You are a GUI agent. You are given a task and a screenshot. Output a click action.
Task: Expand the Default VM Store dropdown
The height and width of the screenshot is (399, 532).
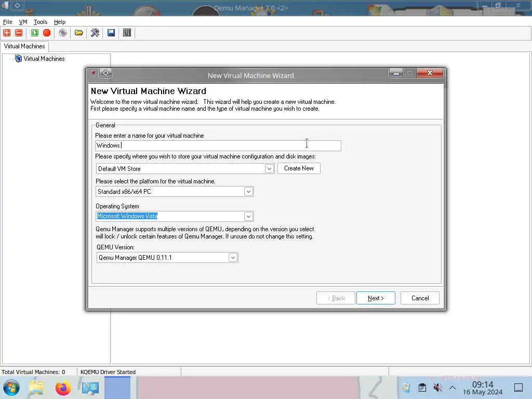click(x=269, y=169)
